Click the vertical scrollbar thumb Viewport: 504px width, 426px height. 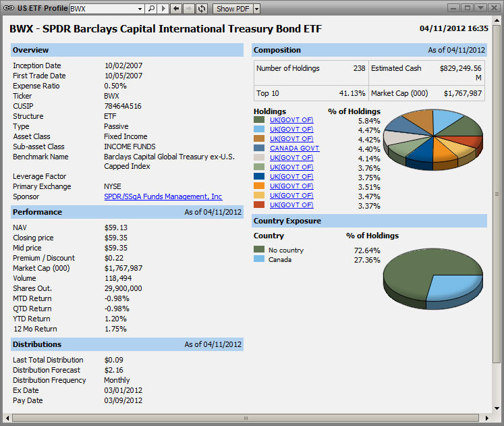pyautogui.click(x=497, y=194)
